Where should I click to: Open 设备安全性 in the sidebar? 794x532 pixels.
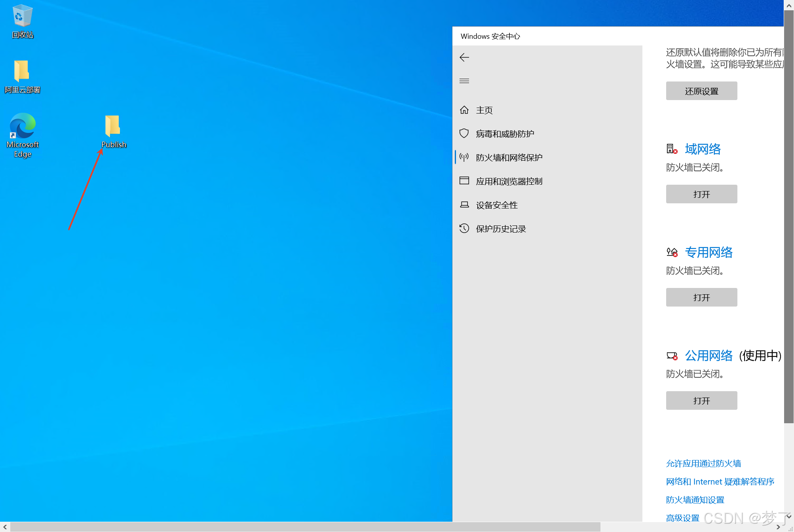point(496,205)
